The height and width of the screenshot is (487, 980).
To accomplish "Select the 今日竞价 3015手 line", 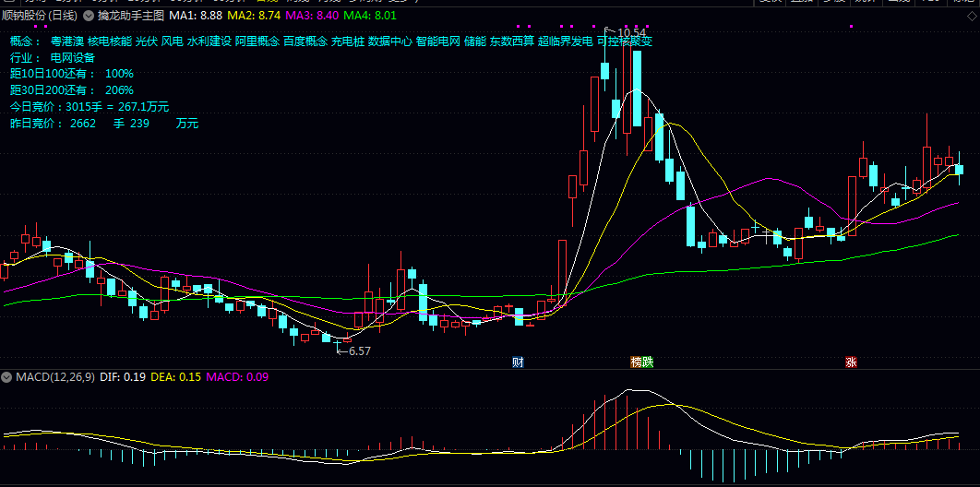I will point(90,107).
